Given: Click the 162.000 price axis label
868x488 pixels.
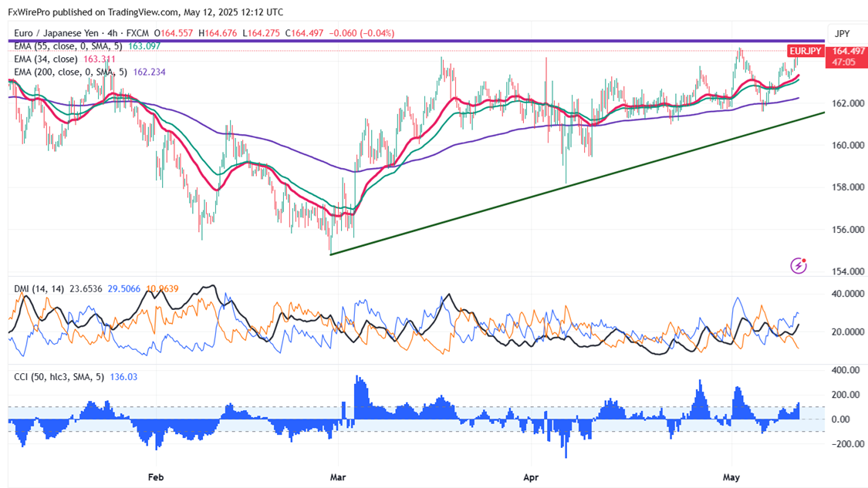Looking at the screenshot, I should tap(848, 103).
